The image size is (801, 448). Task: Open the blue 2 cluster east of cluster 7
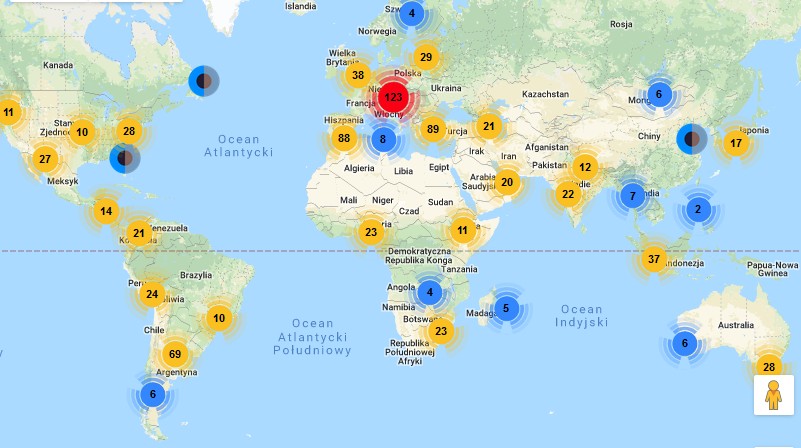pos(697,209)
